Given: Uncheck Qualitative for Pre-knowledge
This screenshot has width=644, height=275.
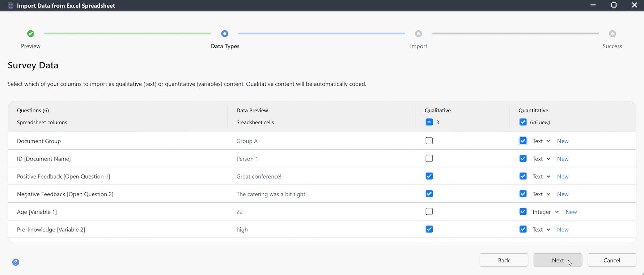Looking at the screenshot, I should coord(429,229).
